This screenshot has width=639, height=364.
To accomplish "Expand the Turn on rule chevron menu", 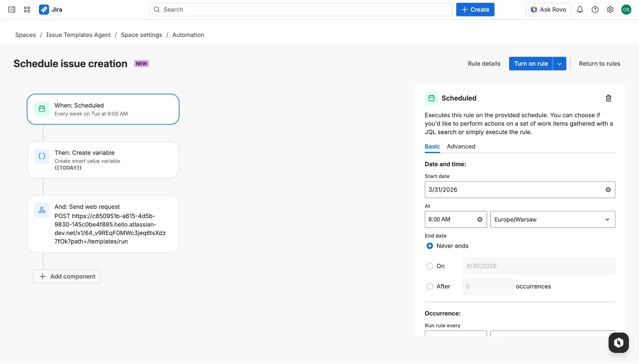I will (x=559, y=63).
